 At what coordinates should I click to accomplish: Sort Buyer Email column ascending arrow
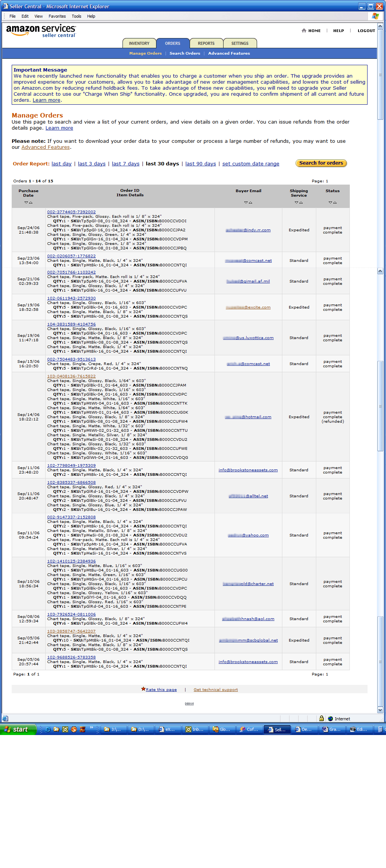point(251,203)
